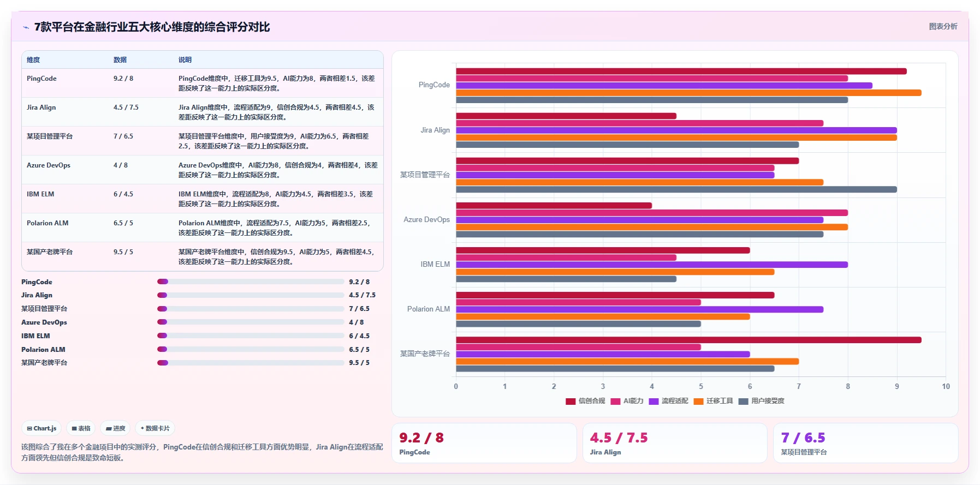The image size is (980, 485).
Task: Click the chart title 7款平台在金融行业五大核心维度的综合评分对比
Action: click(x=152, y=27)
